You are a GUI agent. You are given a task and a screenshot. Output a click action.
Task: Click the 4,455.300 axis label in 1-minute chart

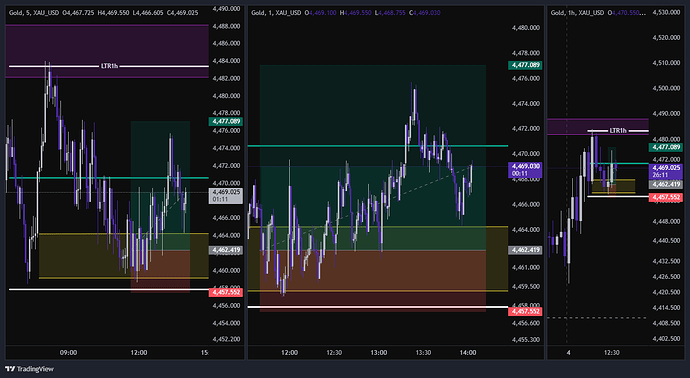pos(526,340)
